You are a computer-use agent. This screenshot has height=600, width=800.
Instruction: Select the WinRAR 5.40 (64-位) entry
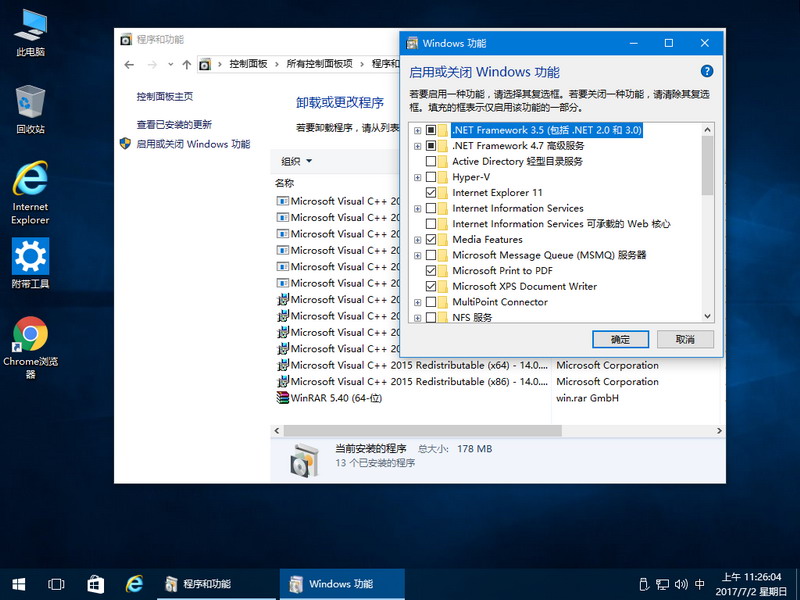click(336, 398)
